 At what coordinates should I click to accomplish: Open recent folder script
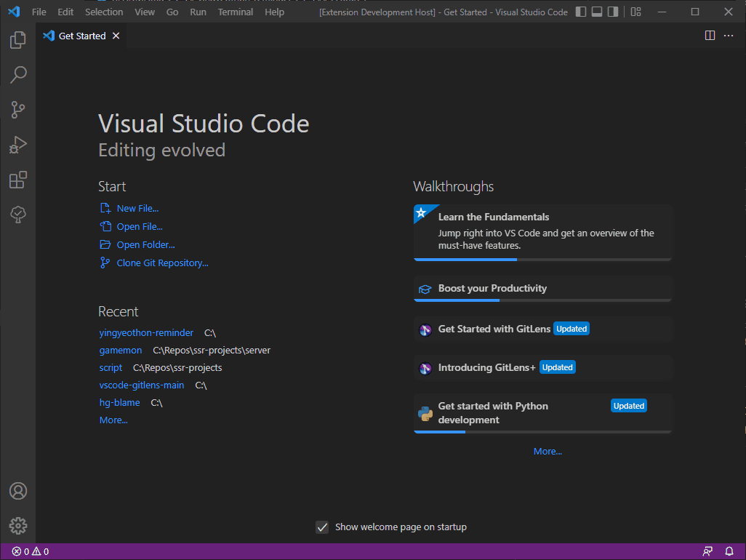tap(111, 368)
